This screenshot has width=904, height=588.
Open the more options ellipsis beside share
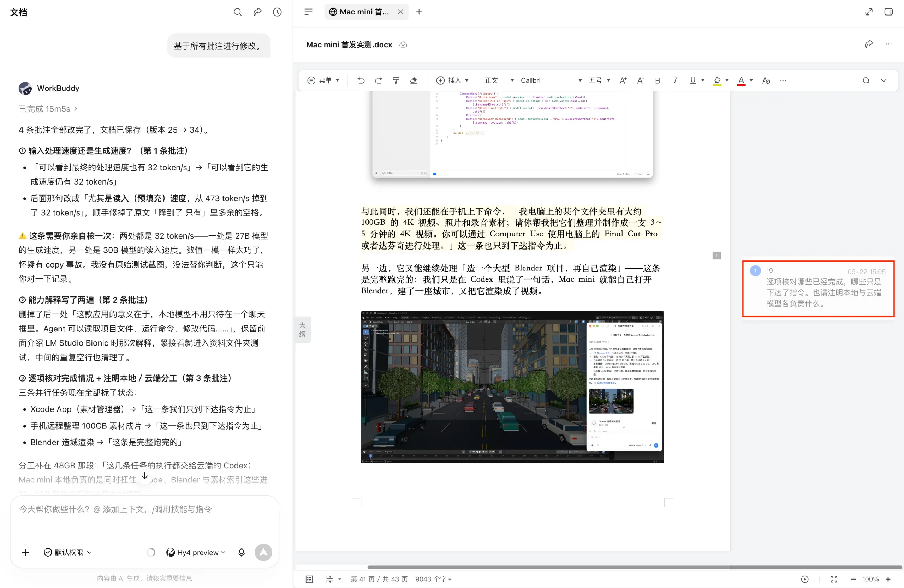coord(888,44)
